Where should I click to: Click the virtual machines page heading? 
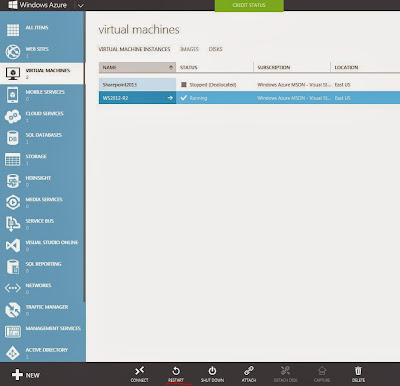click(139, 30)
